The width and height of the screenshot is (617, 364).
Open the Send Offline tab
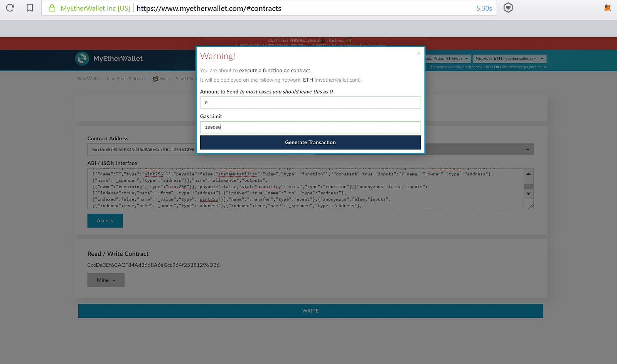click(186, 79)
